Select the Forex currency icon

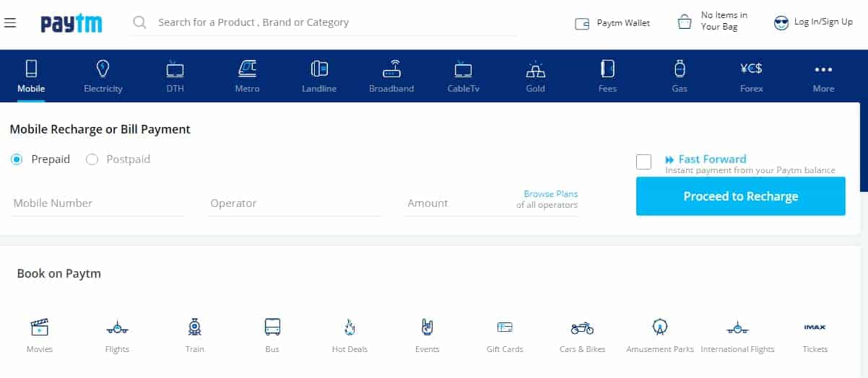tap(752, 69)
